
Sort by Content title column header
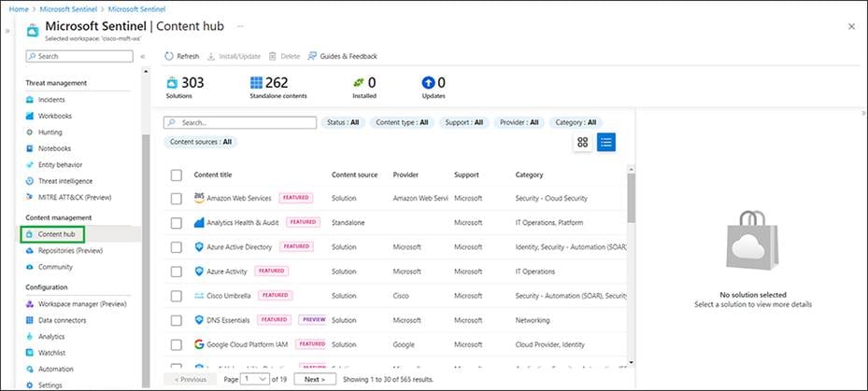[x=213, y=175]
